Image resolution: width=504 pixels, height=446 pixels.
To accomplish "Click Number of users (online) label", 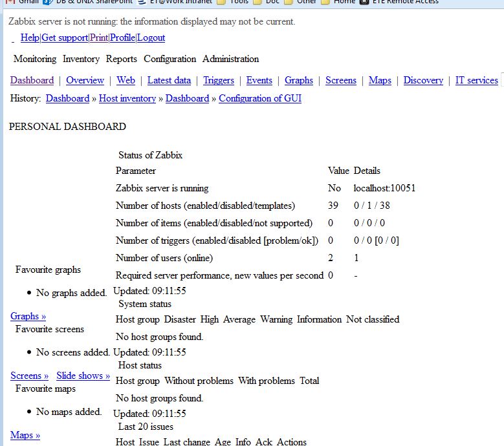I will tap(164, 258).
